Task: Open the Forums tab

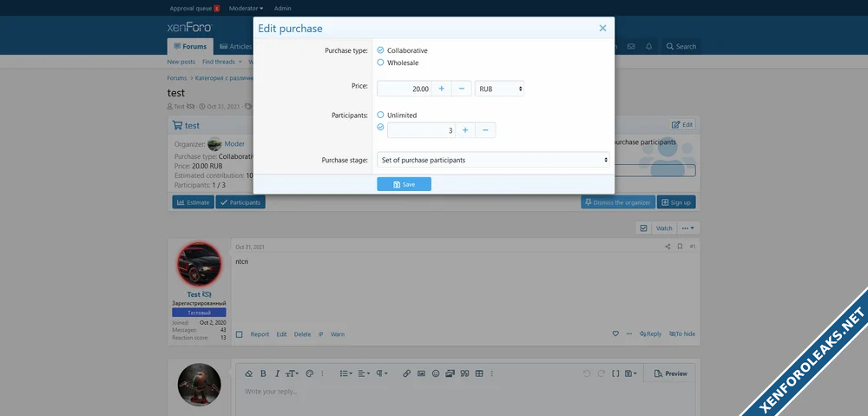Action: (x=189, y=47)
